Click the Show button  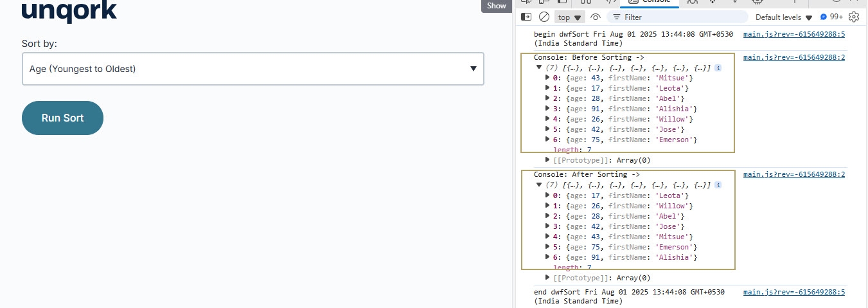[496, 6]
